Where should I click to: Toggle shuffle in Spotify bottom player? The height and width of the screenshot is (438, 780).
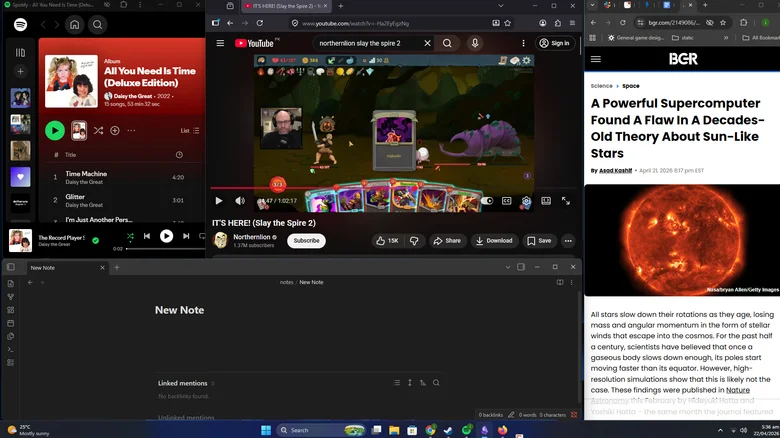point(130,236)
